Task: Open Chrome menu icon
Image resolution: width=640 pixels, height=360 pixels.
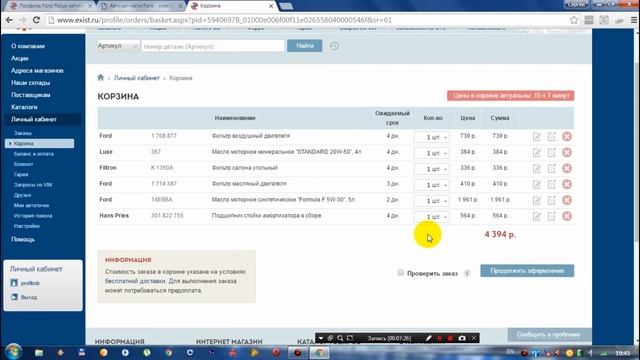Action: pyautogui.click(x=634, y=20)
